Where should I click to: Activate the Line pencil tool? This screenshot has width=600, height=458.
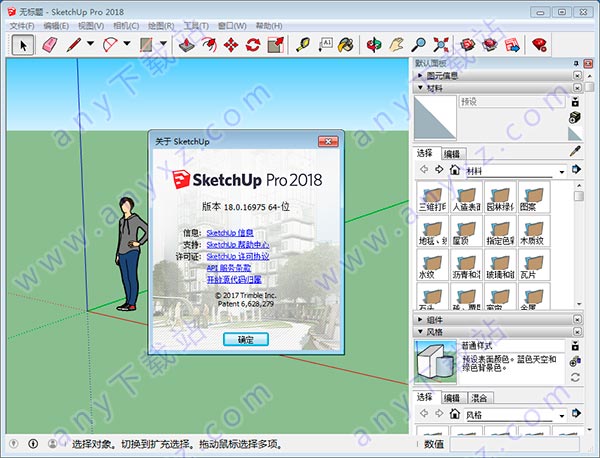pyautogui.click(x=74, y=45)
